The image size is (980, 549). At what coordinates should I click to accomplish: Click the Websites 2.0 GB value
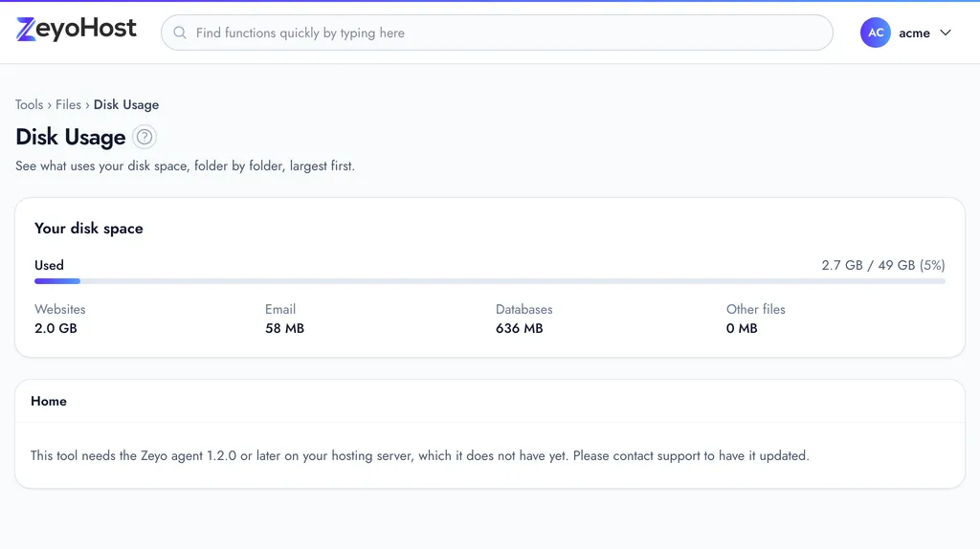click(x=56, y=328)
